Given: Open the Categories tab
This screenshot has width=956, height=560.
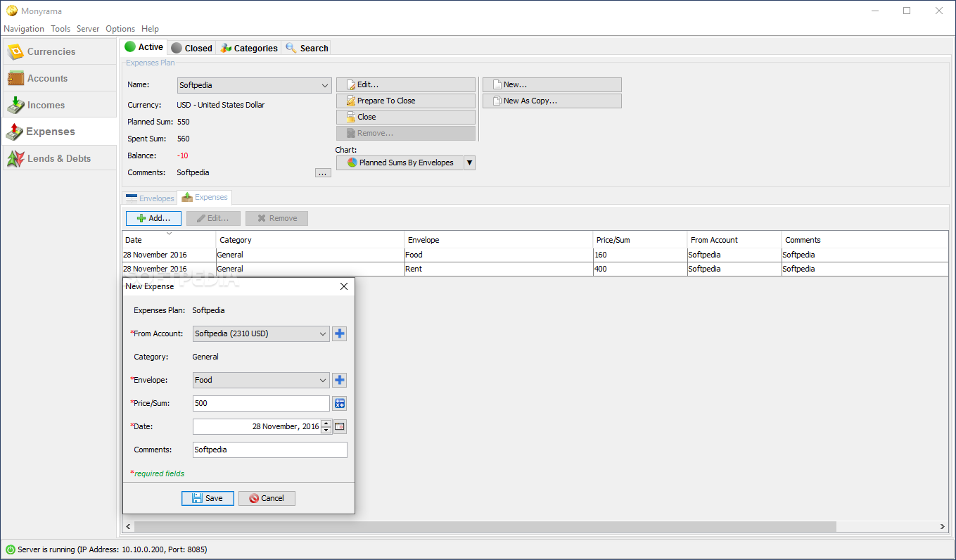Looking at the screenshot, I should tap(248, 48).
